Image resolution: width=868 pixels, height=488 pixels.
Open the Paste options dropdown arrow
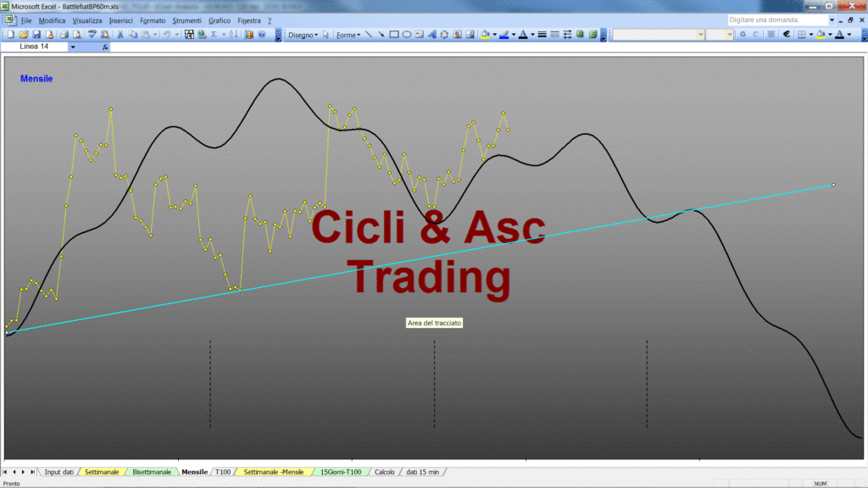(x=155, y=34)
